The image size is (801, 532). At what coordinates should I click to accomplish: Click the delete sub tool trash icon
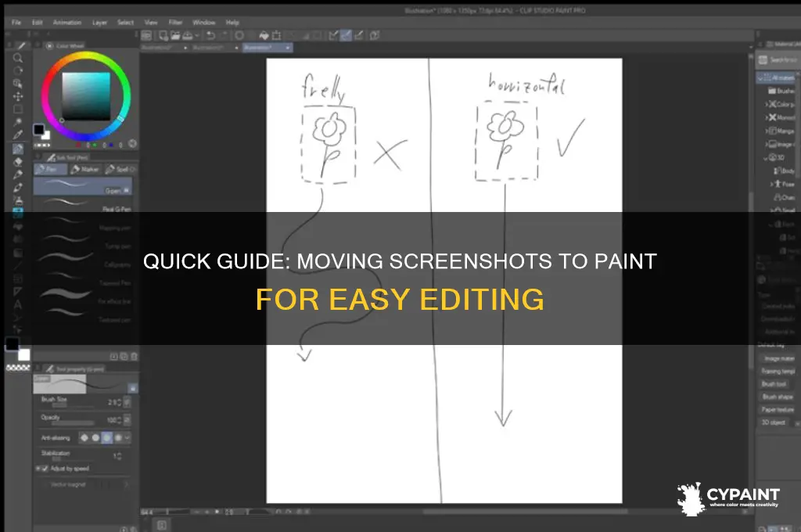[x=134, y=356]
